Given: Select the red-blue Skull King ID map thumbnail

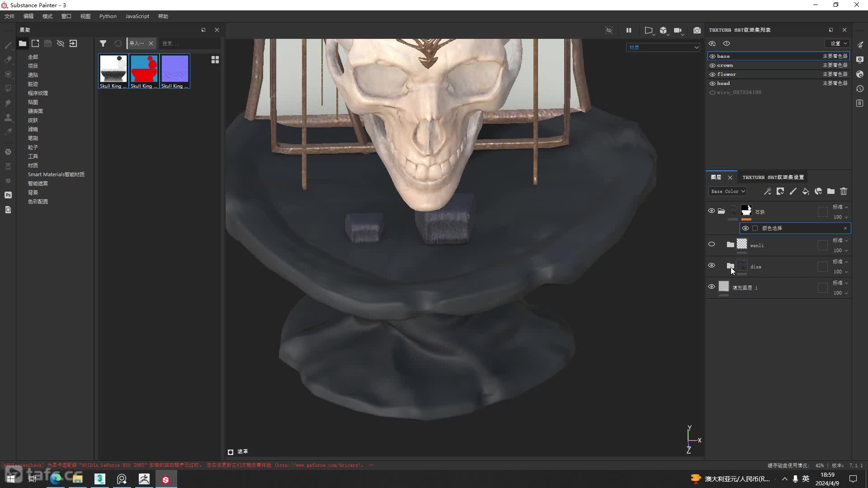Looking at the screenshot, I should (144, 71).
